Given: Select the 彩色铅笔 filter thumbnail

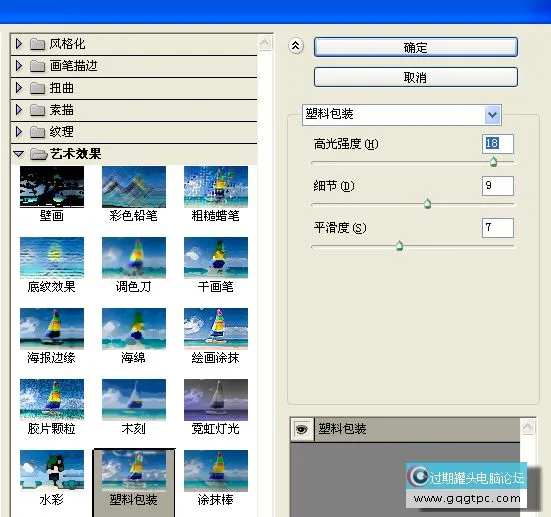Looking at the screenshot, I should (x=134, y=187).
